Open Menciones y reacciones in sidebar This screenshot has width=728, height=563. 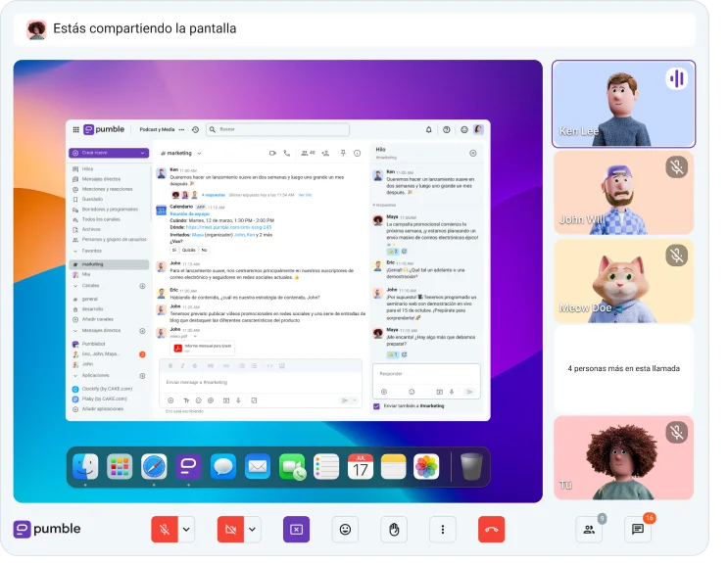[x=107, y=189]
